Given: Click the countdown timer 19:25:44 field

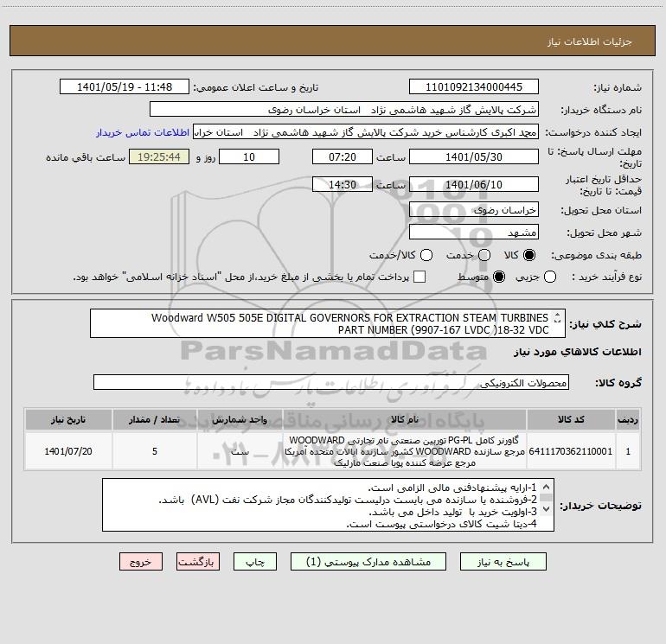Looking at the screenshot, I should pos(159,156).
